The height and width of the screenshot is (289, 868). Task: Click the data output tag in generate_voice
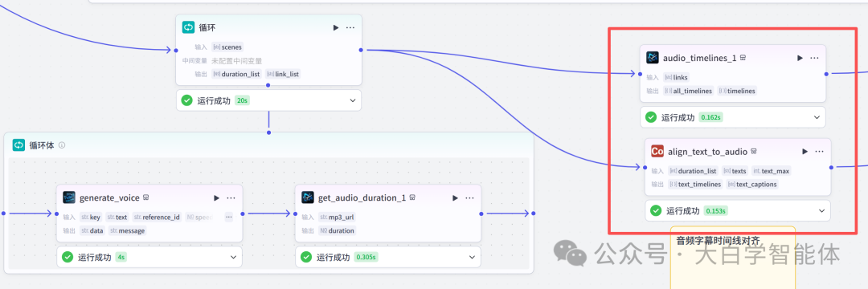[x=92, y=230]
